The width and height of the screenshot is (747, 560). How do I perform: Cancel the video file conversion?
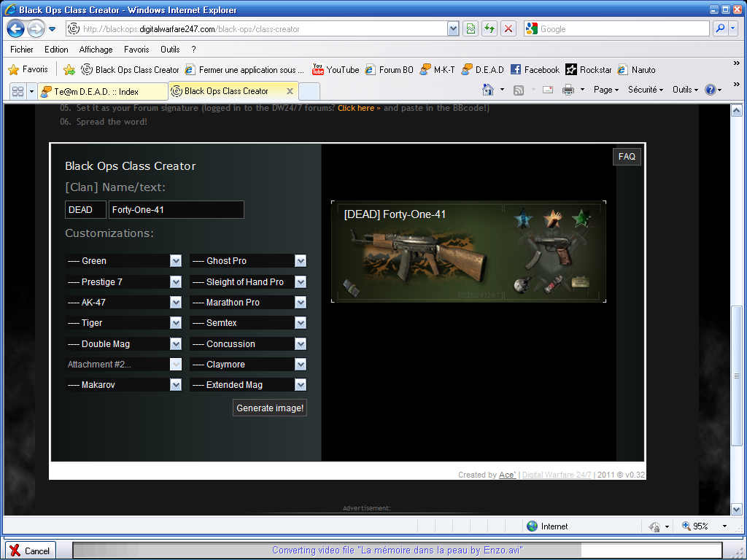click(x=31, y=551)
